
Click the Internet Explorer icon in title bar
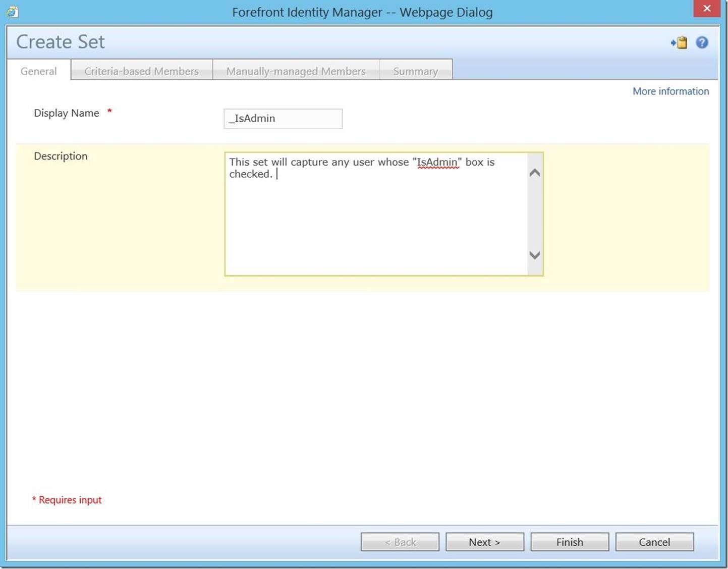pos(12,12)
